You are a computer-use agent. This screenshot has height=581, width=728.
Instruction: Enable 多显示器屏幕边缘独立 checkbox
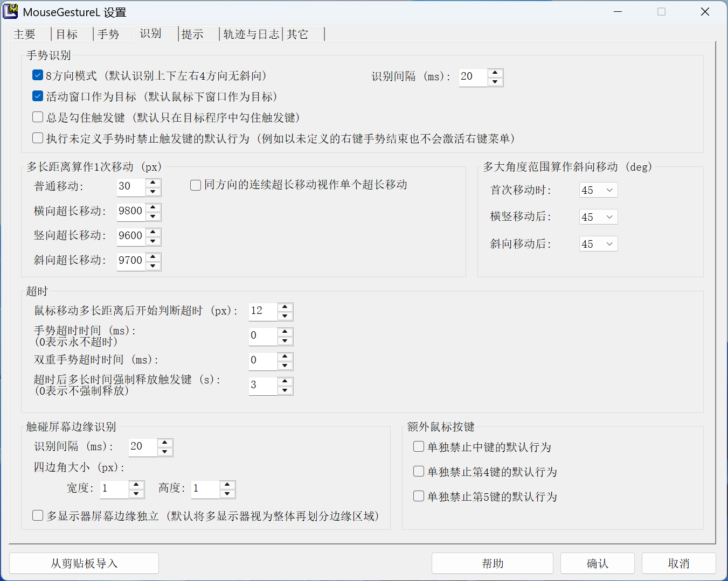(38, 516)
